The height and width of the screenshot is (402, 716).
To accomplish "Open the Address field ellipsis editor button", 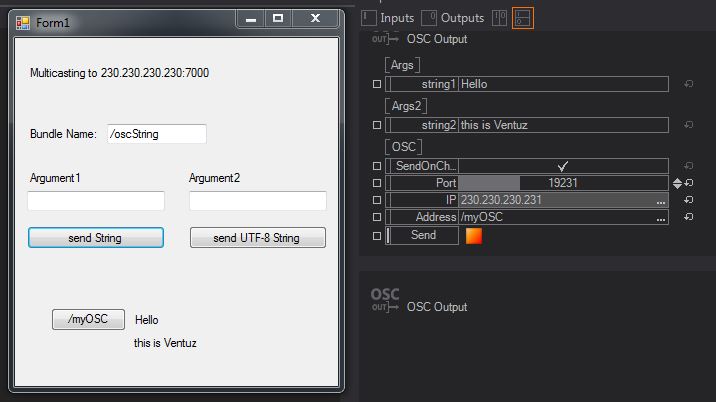I will tap(660, 218).
